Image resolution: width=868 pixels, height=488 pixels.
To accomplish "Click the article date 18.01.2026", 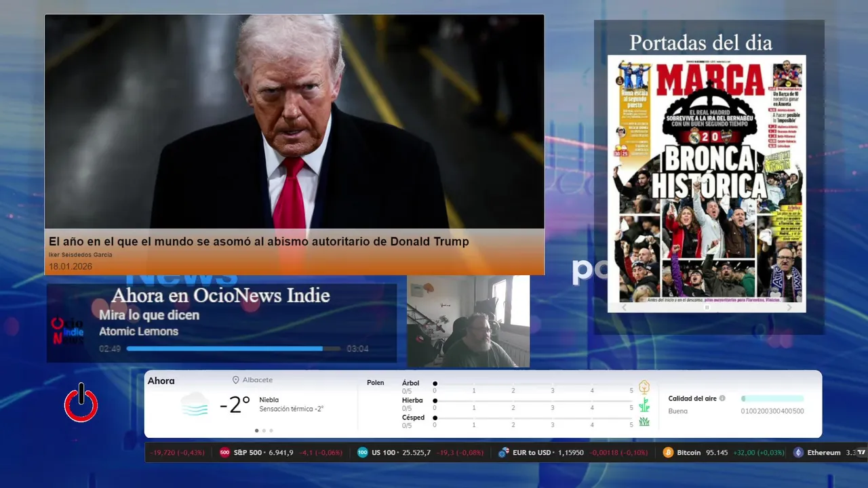I will pyautogui.click(x=71, y=266).
